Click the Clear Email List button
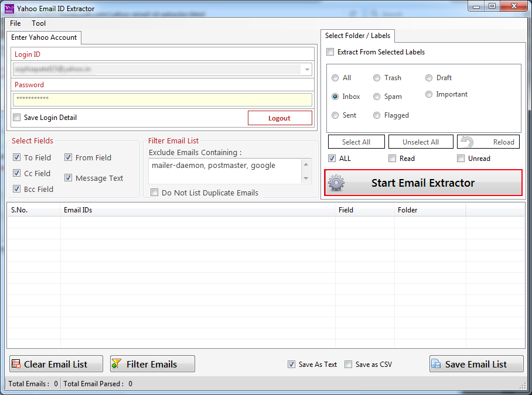The image size is (532, 395). [56, 364]
